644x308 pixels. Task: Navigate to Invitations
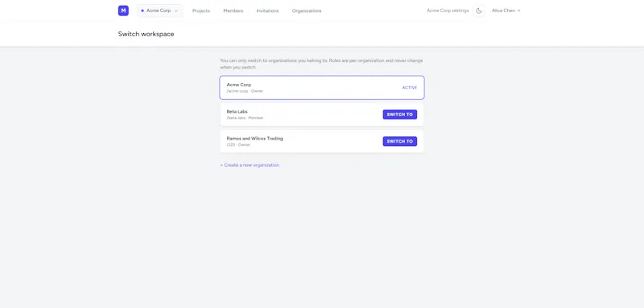267,10
